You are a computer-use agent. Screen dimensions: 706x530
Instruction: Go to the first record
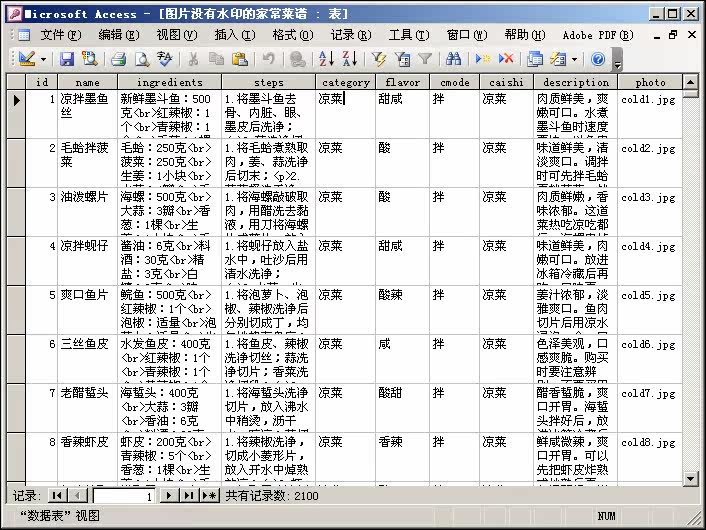(57, 496)
